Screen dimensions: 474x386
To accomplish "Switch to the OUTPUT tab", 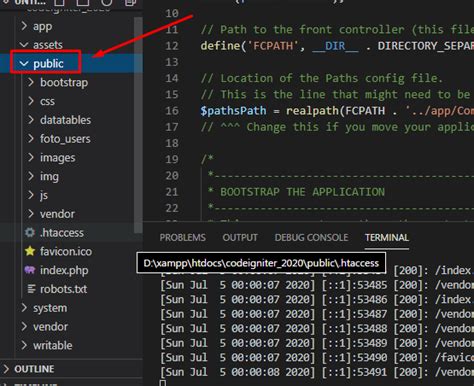I will coord(240,237).
